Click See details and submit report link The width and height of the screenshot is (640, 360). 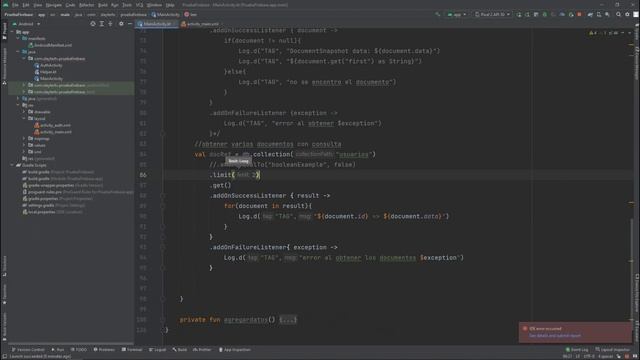(x=554, y=336)
